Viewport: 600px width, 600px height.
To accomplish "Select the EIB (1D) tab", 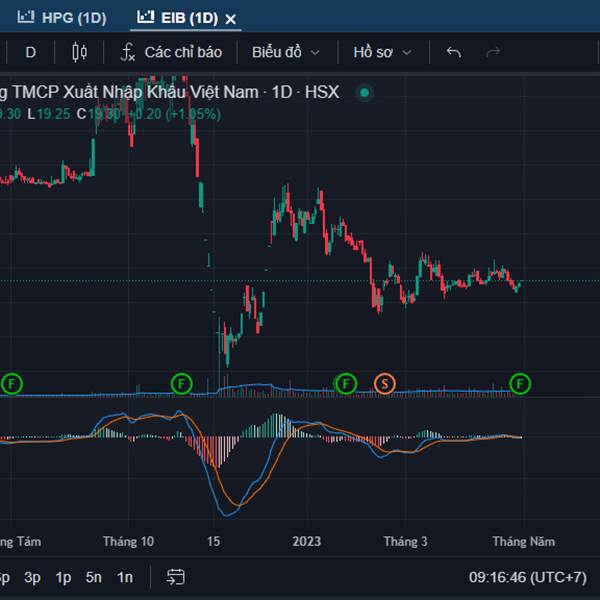I will (x=176, y=18).
